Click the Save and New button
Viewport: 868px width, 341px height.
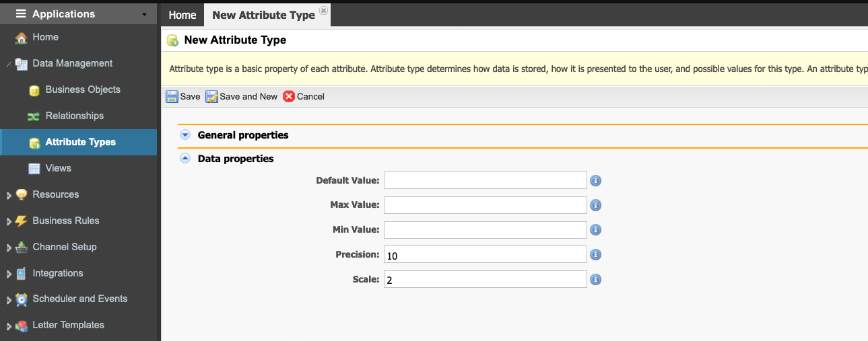point(241,96)
